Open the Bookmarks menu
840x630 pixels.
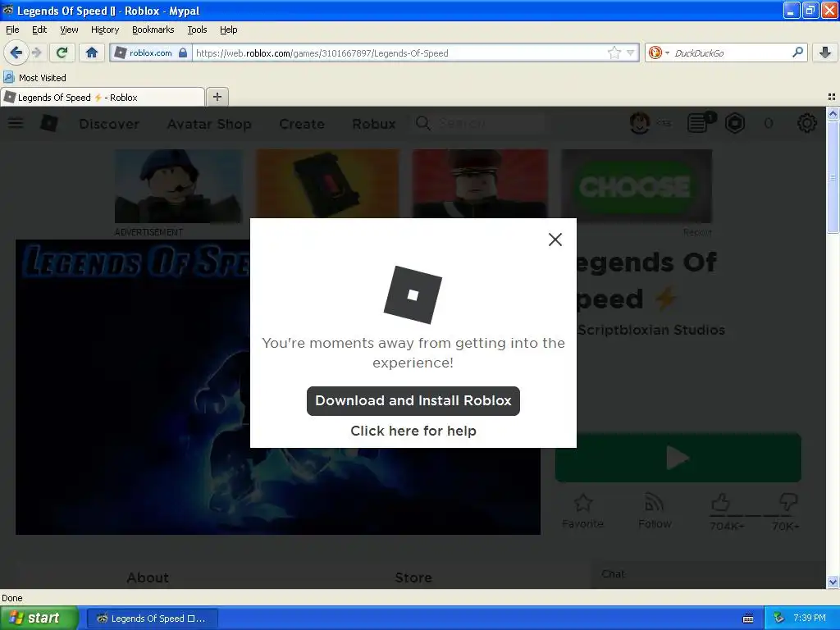pos(153,30)
